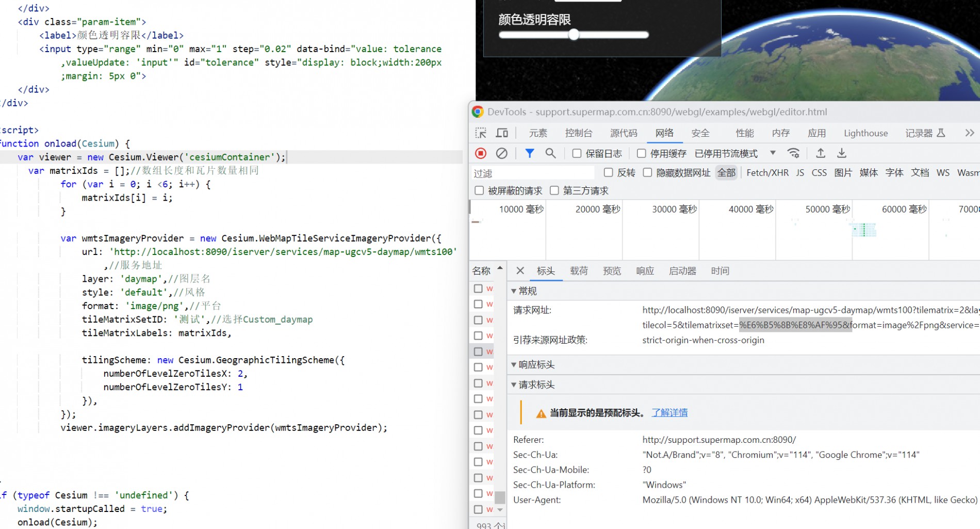Screen dimensions: 980x529
Task: Check 第三方请求 checkbox
Action: coord(554,190)
